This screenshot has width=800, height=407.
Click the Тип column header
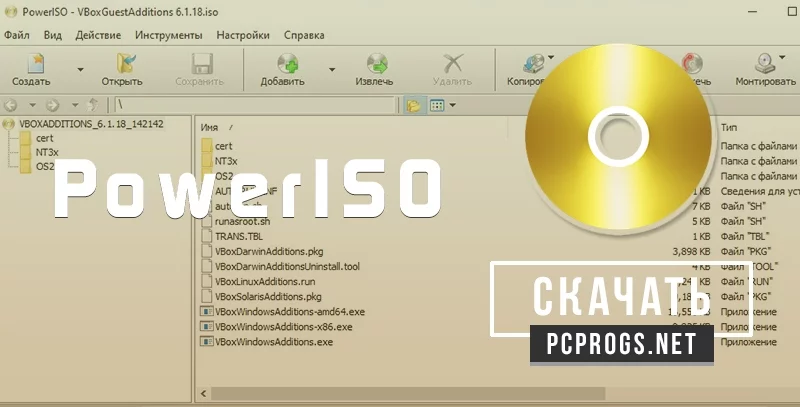729,128
